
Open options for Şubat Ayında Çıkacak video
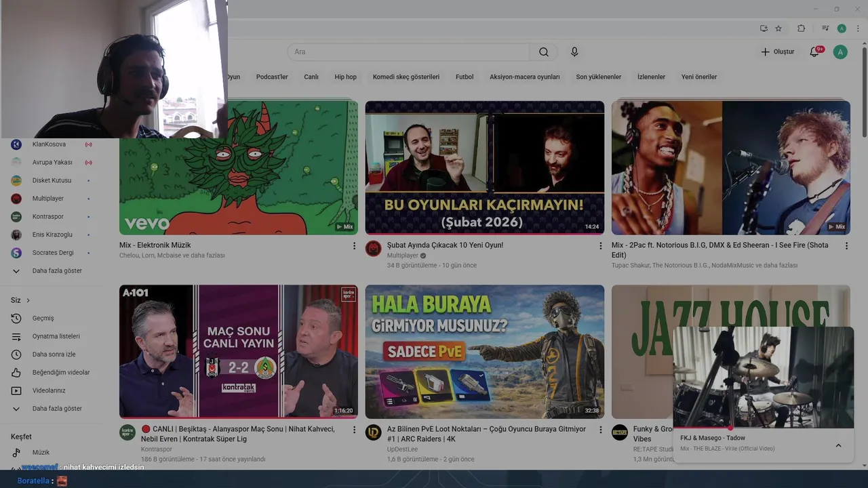click(x=600, y=245)
